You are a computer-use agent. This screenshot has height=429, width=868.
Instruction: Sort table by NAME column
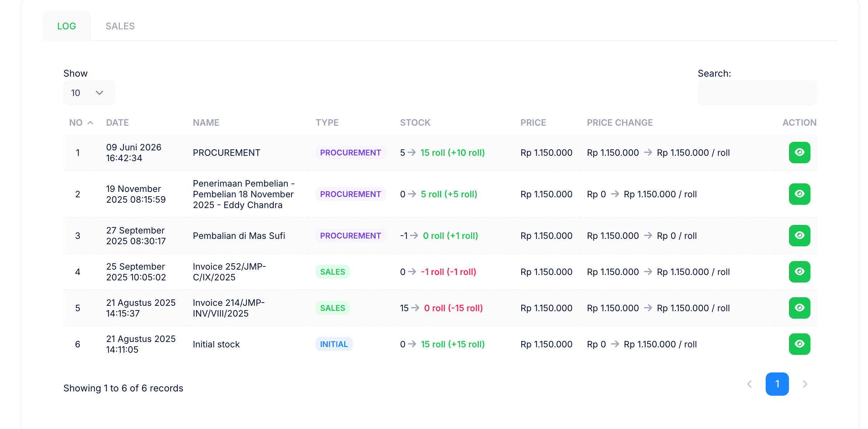[206, 122]
